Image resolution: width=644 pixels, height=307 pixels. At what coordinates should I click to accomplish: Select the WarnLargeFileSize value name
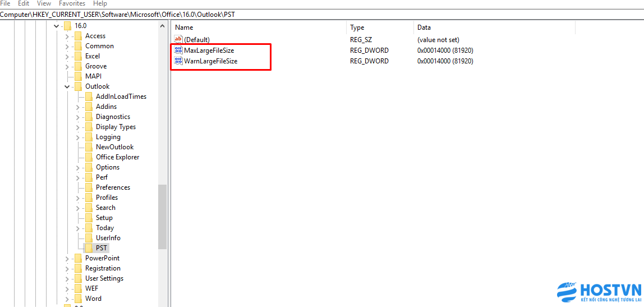[211, 61]
